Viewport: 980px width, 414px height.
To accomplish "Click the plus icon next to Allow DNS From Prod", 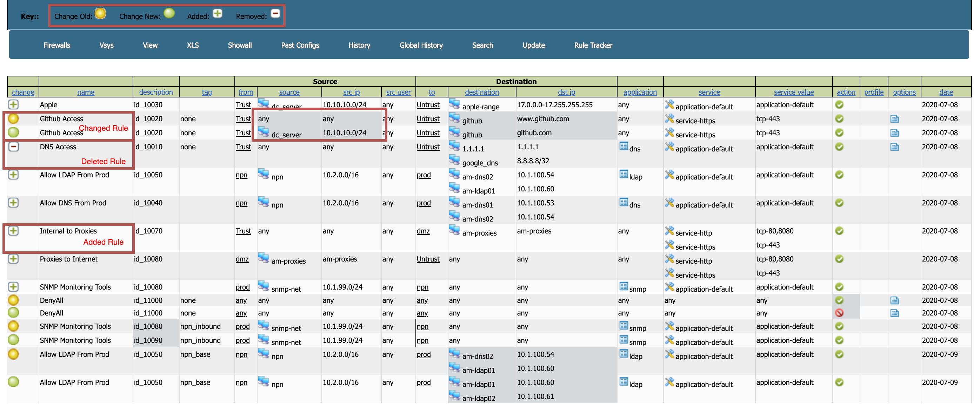I will [x=13, y=203].
